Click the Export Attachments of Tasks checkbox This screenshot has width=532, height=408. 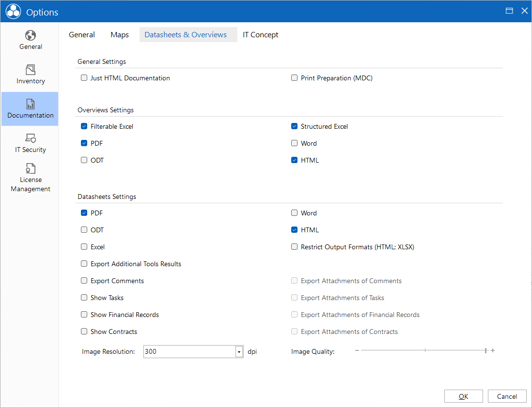(294, 298)
